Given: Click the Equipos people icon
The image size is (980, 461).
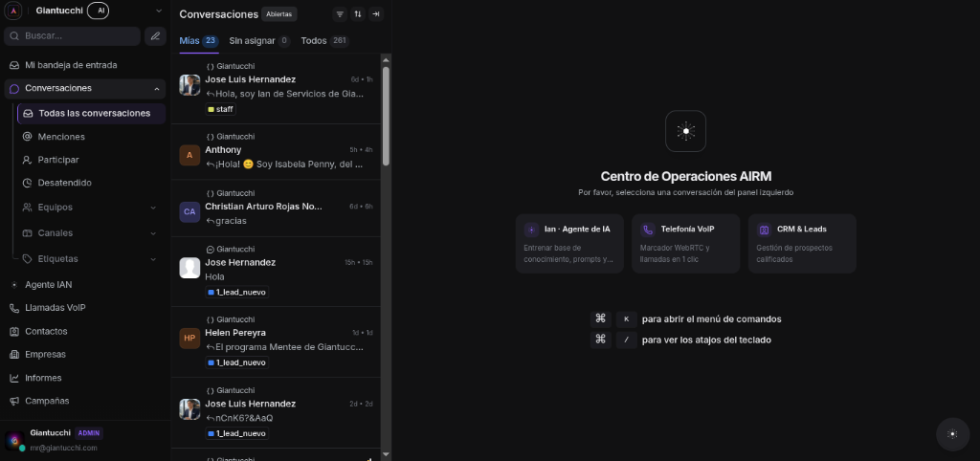Looking at the screenshot, I should 27,208.
